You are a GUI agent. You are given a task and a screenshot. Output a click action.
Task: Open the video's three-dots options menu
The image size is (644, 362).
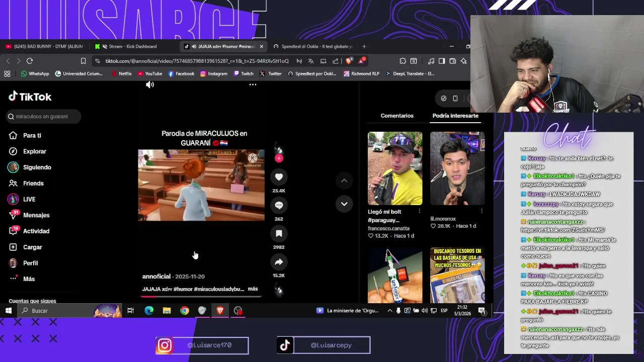click(253, 84)
